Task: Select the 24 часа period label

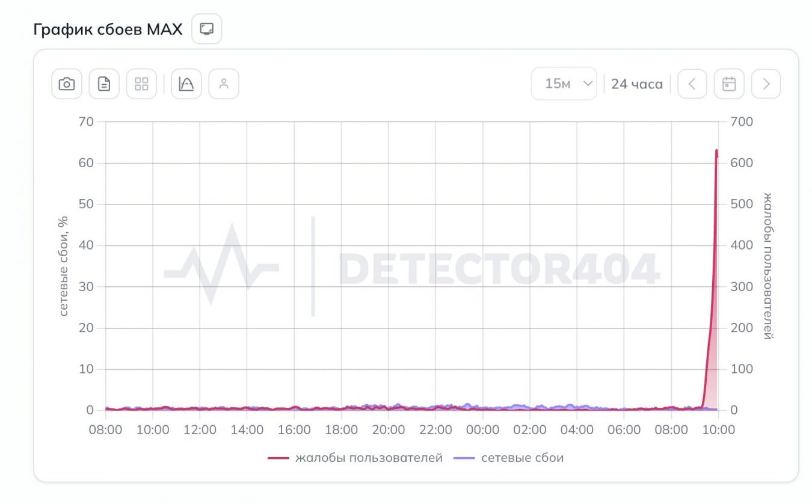Action: point(637,84)
